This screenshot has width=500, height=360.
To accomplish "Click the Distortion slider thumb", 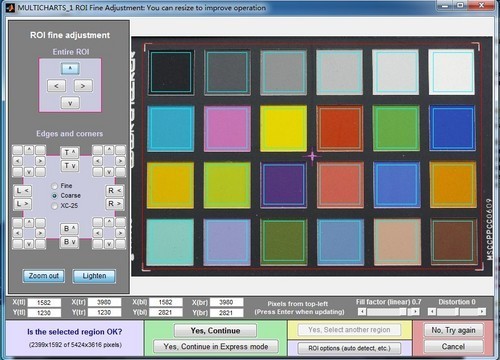I will tap(457, 312).
